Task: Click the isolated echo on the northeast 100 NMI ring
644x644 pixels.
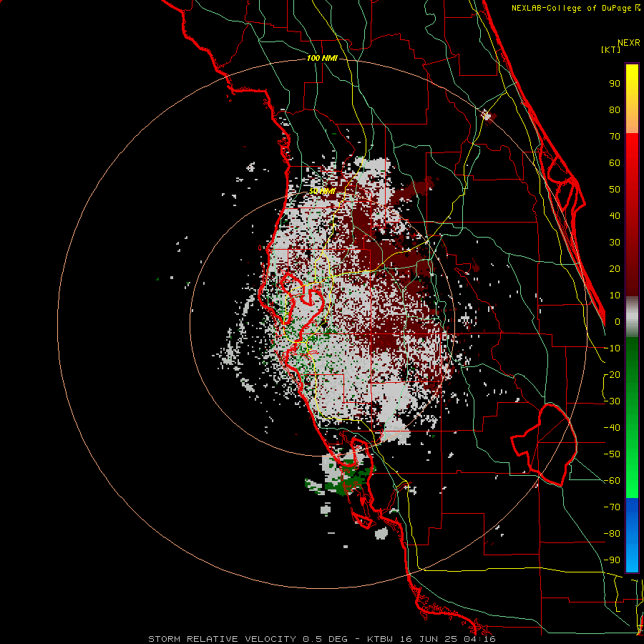Action: click(487, 116)
